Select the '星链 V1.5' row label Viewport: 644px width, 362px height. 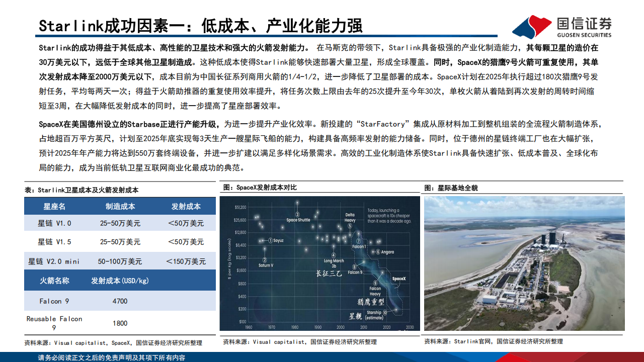pos(54,242)
